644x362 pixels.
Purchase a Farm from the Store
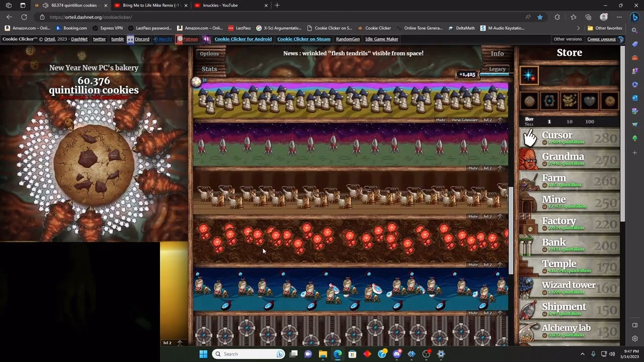(570, 181)
